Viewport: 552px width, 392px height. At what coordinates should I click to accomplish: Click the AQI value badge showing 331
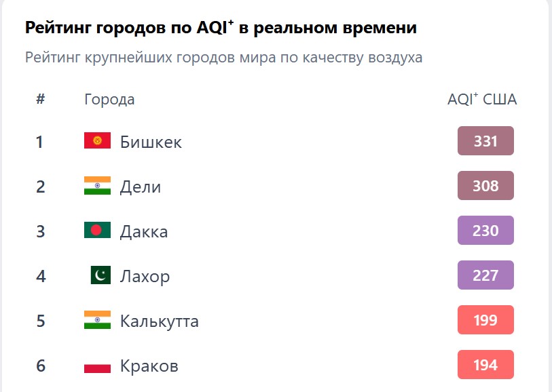tap(485, 141)
